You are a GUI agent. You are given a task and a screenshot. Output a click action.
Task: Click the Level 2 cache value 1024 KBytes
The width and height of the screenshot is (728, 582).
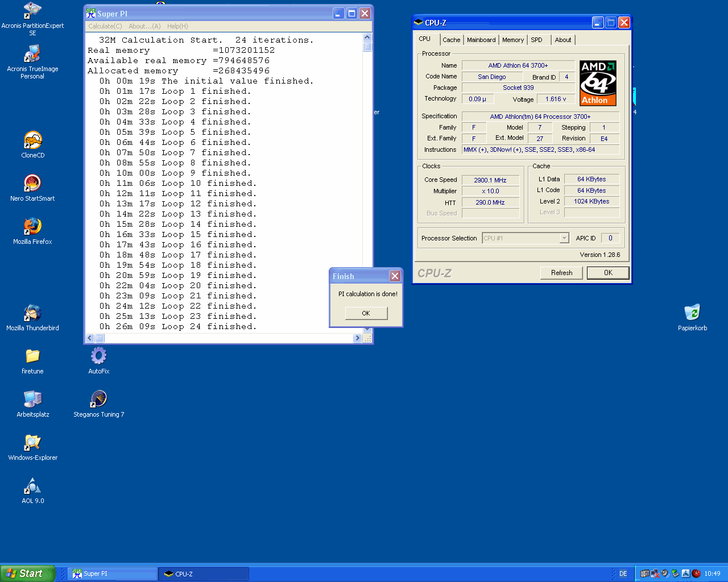(x=591, y=201)
